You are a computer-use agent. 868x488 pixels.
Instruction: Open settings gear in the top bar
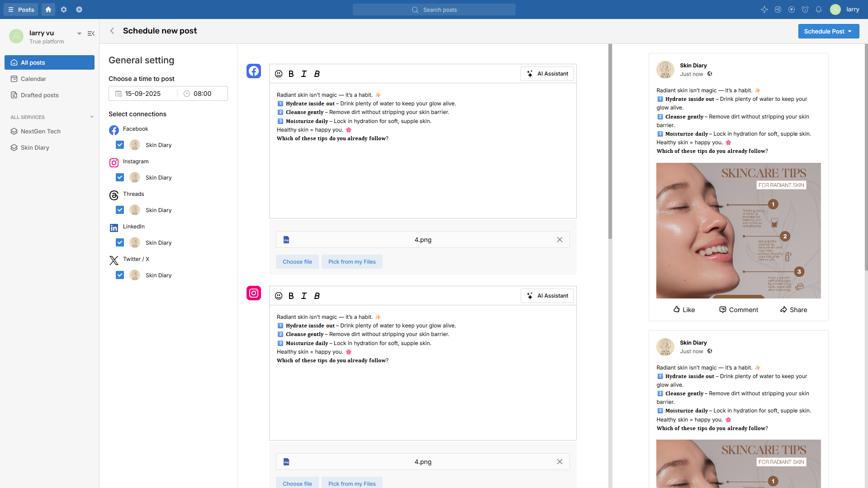coord(64,9)
